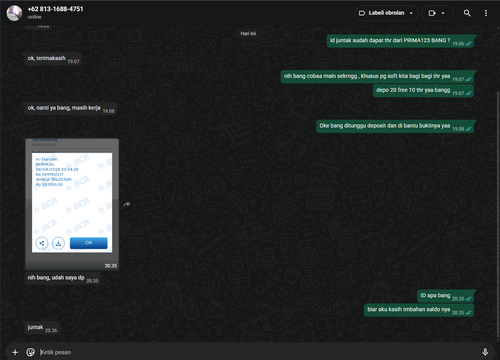Screen dimensions: 500x360
Task: Click the 'Hari ini' date label
Action: click(x=248, y=33)
